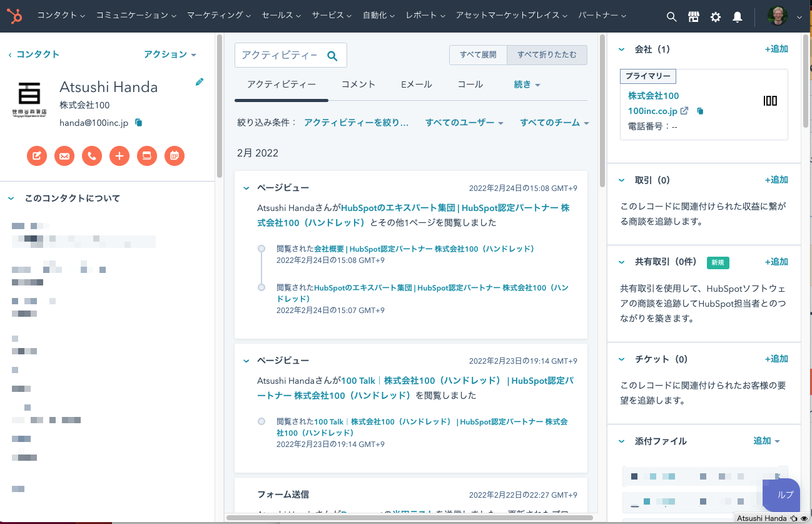Click the アクティビティー search field
The image size is (812, 524).
280,56
